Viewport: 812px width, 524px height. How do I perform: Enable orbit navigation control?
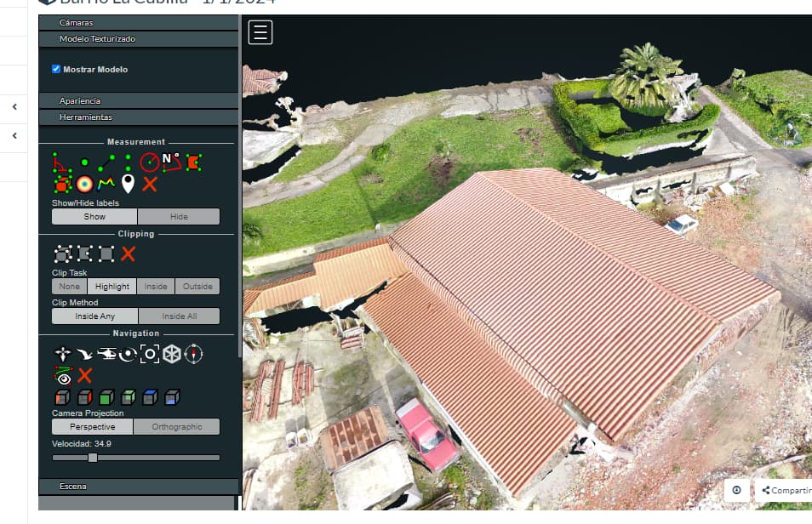128,354
